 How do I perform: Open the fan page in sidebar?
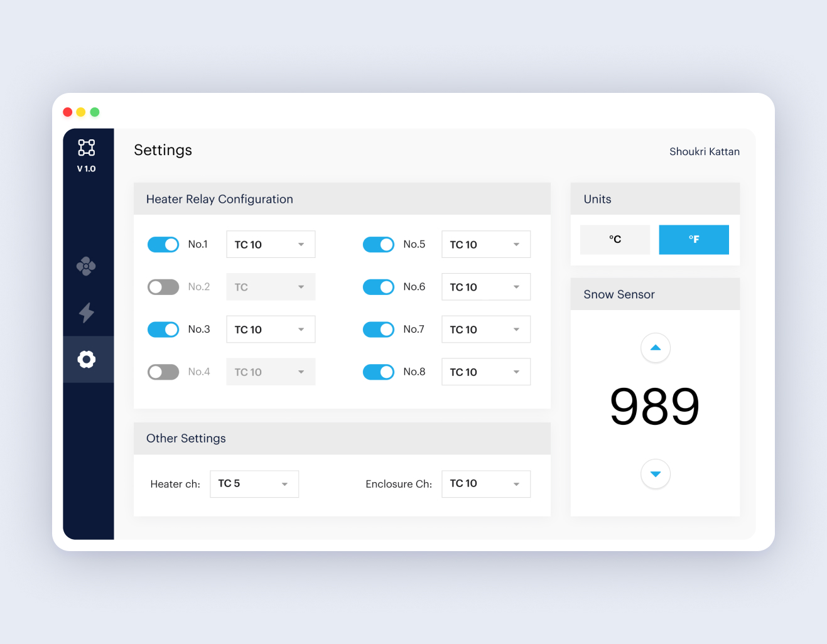click(x=86, y=266)
